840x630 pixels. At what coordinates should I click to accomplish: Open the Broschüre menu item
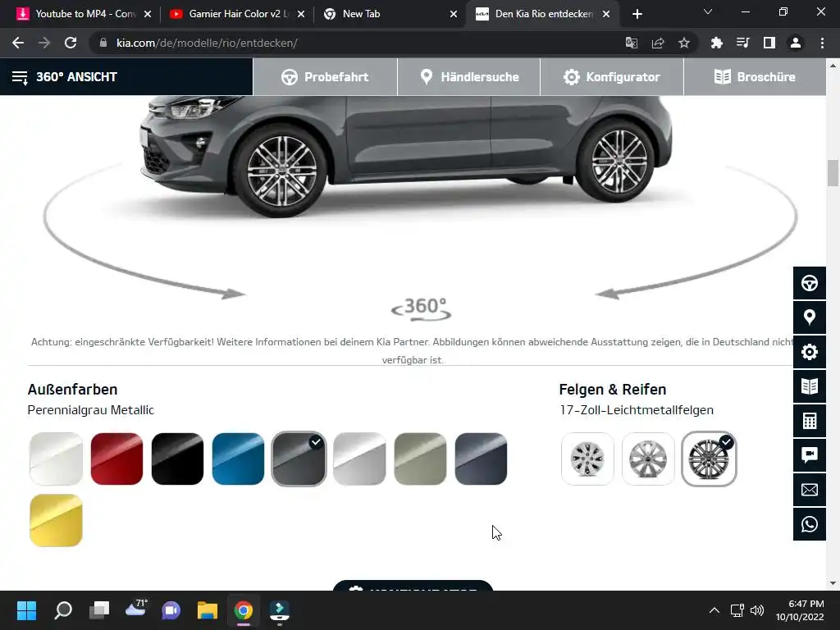coord(755,77)
